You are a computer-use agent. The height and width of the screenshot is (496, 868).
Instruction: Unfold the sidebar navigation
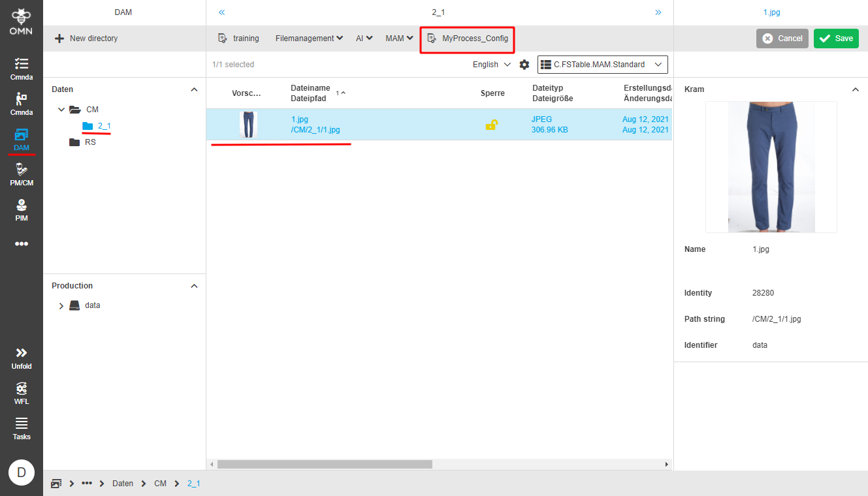[x=22, y=358]
